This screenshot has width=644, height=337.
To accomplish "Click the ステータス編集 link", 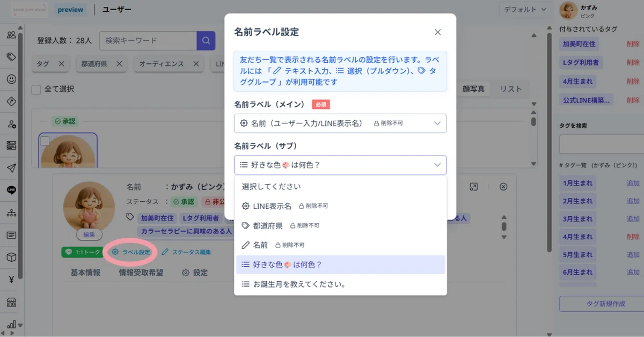I will pyautogui.click(x=186, y=252).
